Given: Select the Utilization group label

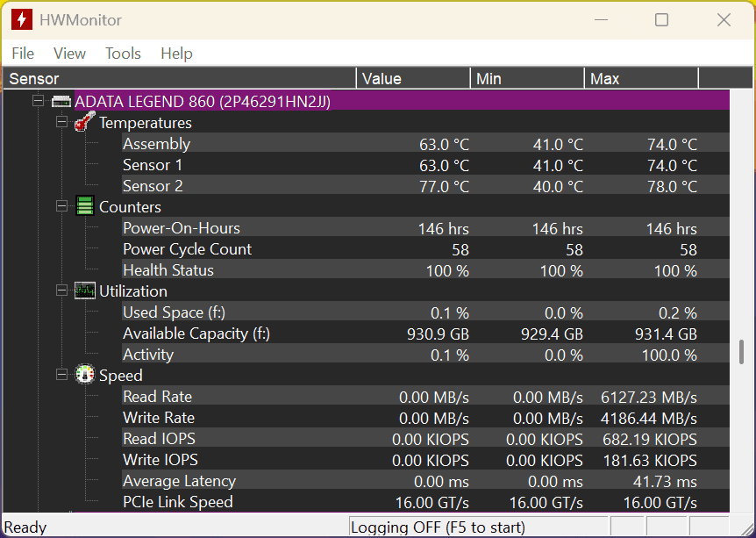Looking at the screenshot, I should (133, 291).
